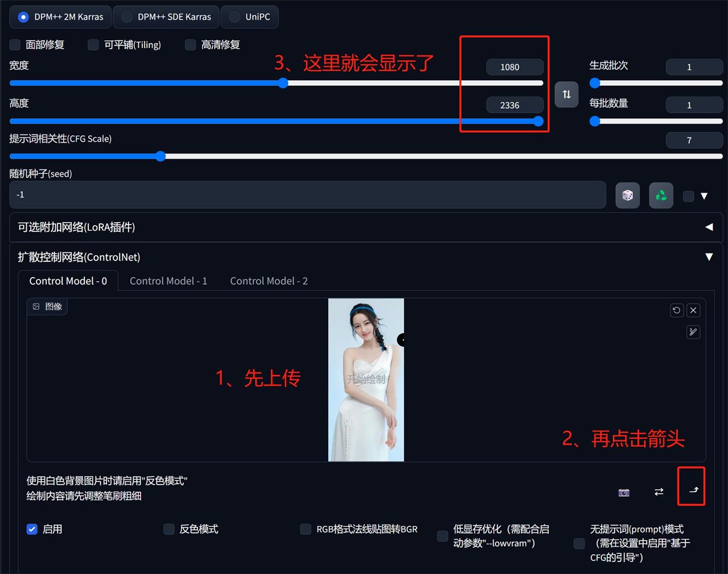
Task: Focus the CFG Scale value field 7
Action: pos(694,140)
